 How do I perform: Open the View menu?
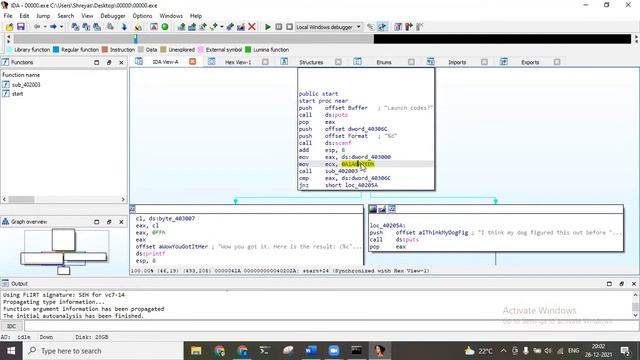click(87, 16)
